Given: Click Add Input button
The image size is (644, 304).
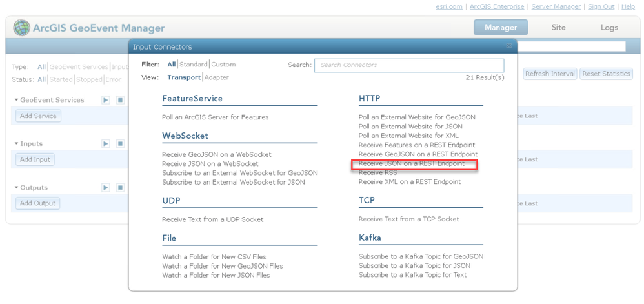Looking at the screenshot, I should (x=35, y=159).
